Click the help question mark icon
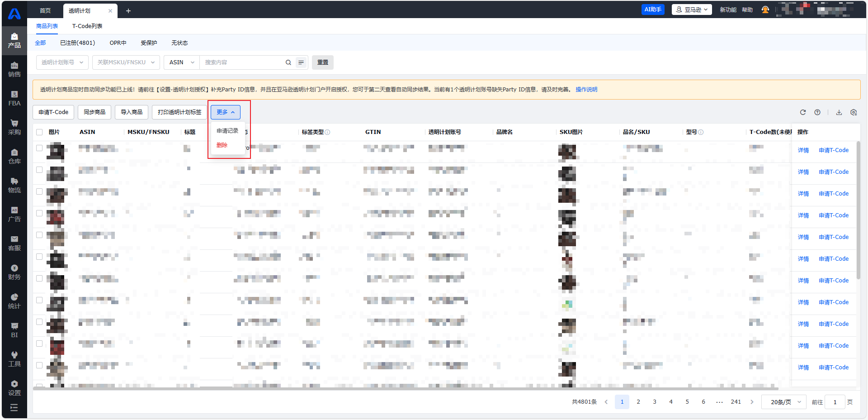This screenshot has height=420, width=868. (817, 112)
